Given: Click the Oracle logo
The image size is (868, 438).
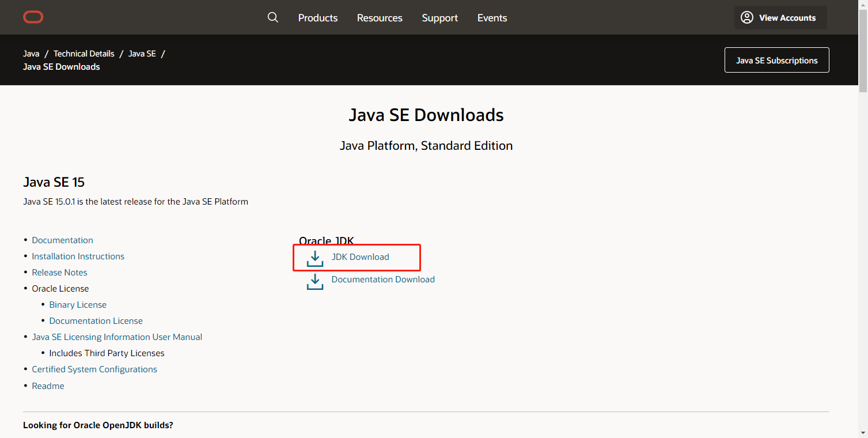Looking at the screenshot, I should pos(33,17).
